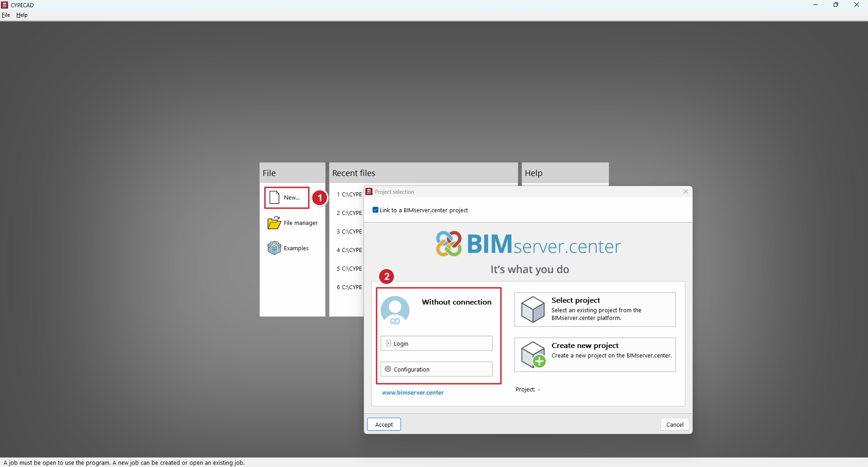Open the Help menu
Viewport: 868px width, 467px height.
tap(22, 15)
